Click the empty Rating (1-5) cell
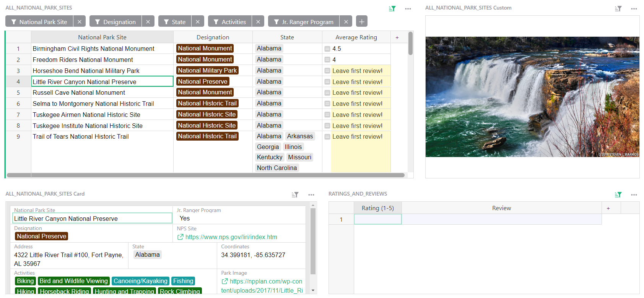Viewport: 644px width, 298px height. point(377,219)
